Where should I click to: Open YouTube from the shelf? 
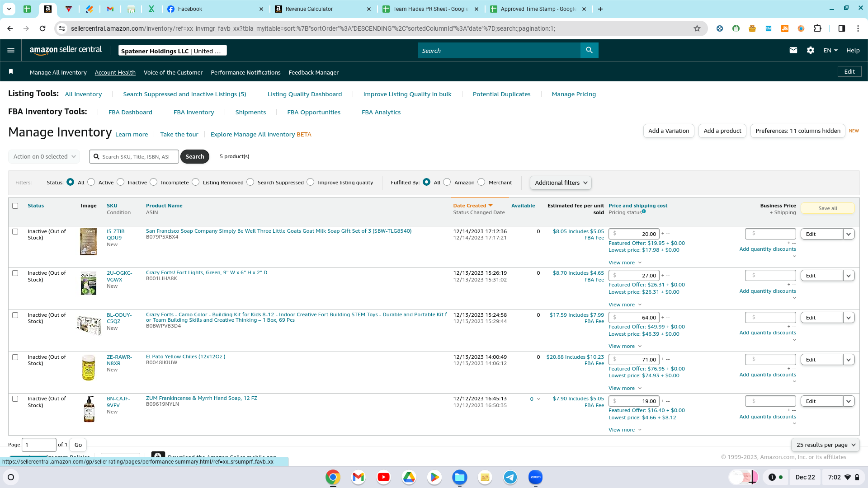383,477
